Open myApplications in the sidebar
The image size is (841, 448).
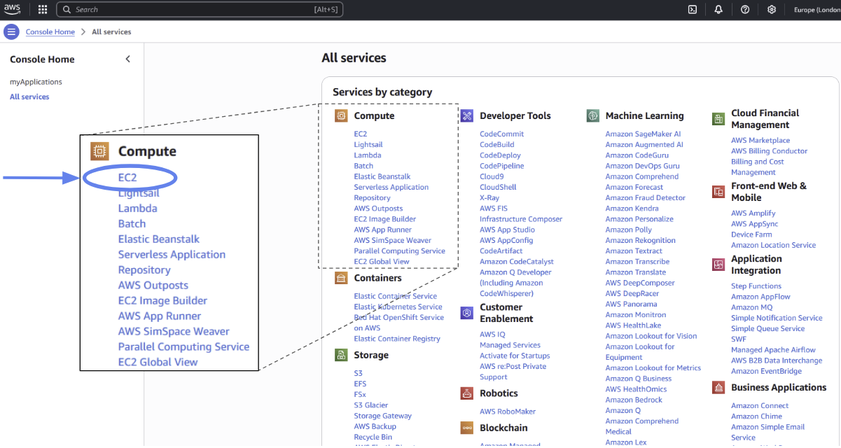pyautogui.click(x=36, y=82)
